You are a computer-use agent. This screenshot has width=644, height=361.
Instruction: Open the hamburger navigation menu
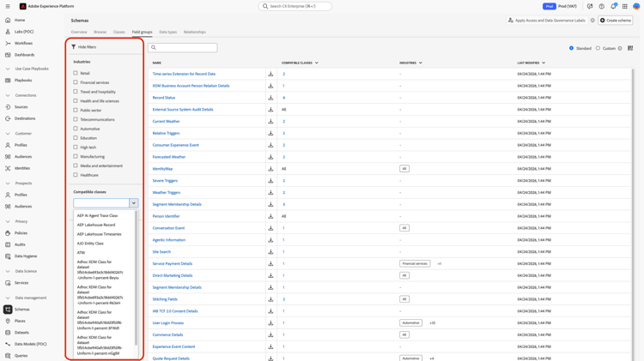tap(8, 6)
